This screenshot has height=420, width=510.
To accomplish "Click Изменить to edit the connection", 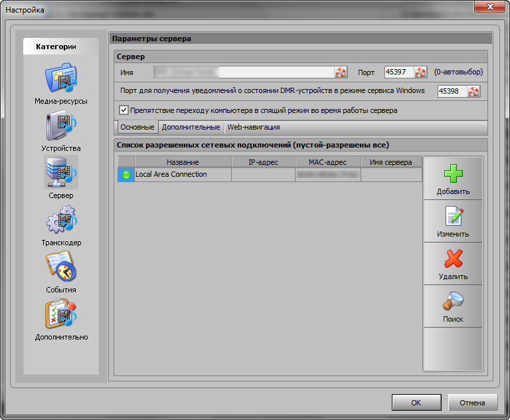I will click(x=453, y=221).
